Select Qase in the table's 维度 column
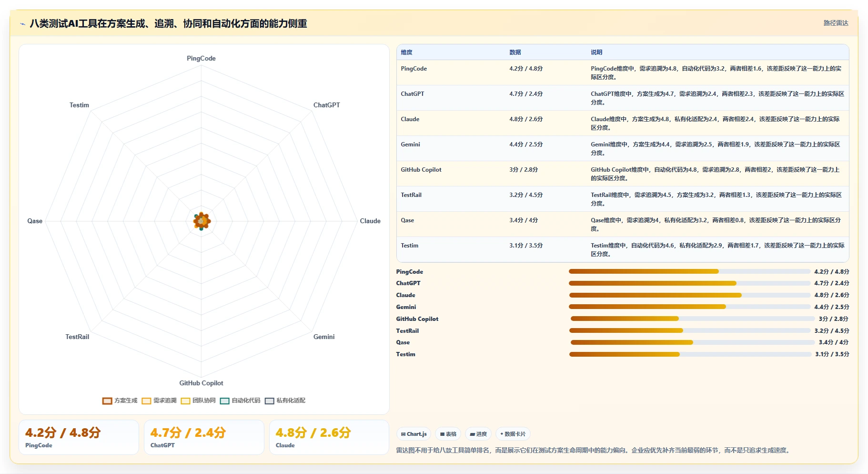This screenshot has height=474, width=868. (x=407, y=220)
